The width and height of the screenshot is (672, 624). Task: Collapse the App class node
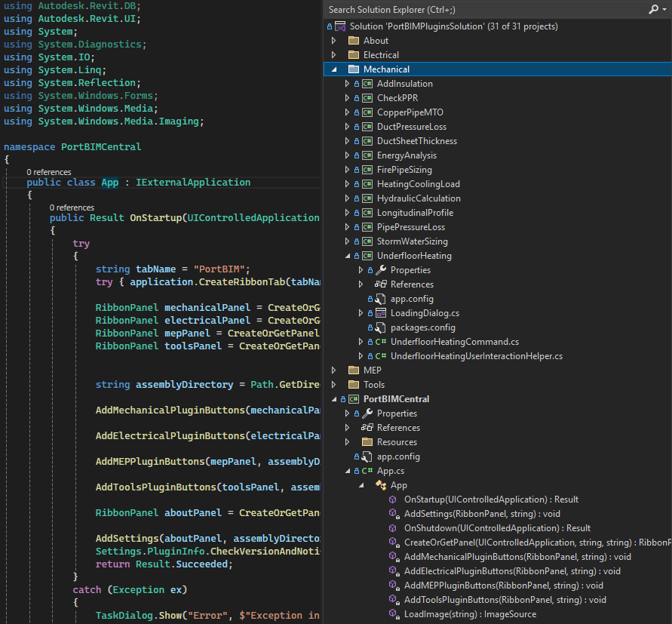point(361,485)
